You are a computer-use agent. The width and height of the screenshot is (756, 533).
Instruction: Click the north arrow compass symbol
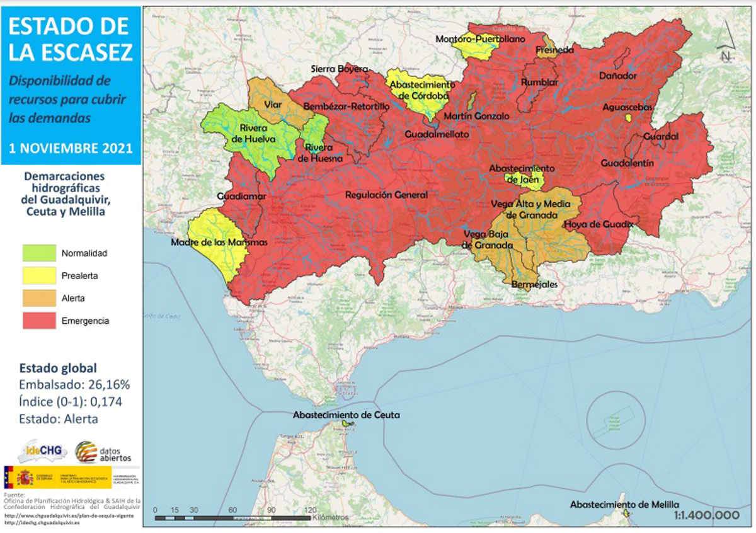pos(728,44)
